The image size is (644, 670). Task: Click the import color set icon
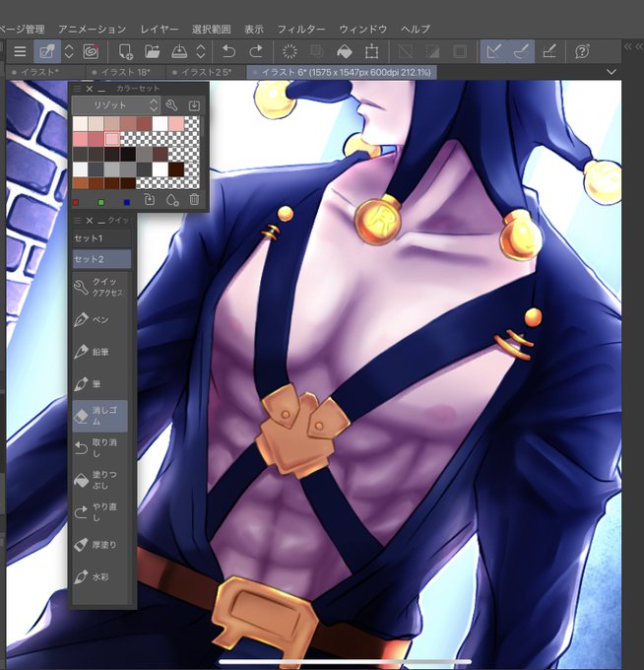194,105
